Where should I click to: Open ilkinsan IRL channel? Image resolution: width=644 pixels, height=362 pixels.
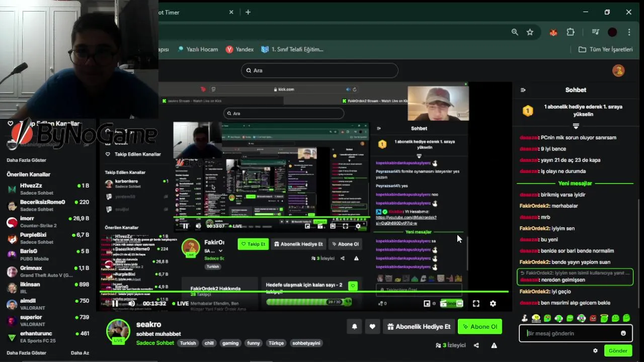[x=48, y=288]
